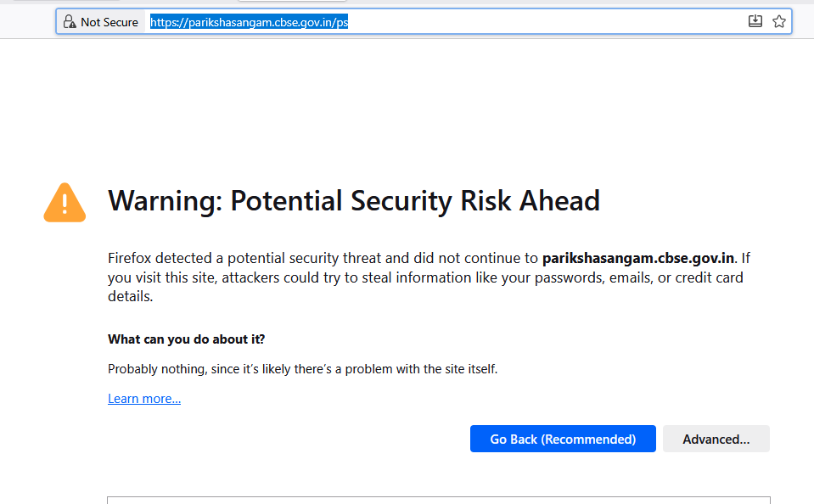Bookmark this page with the star icon
The height and width of the screenshot is (504, 814).
point(779,22)
